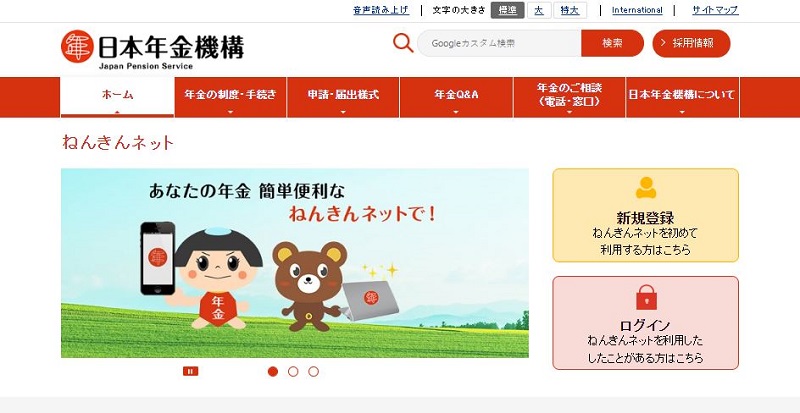Select the first slide indicator dot
Image resolution: width=800 pixels, height=413 pixels.
(x=273, y=372)
